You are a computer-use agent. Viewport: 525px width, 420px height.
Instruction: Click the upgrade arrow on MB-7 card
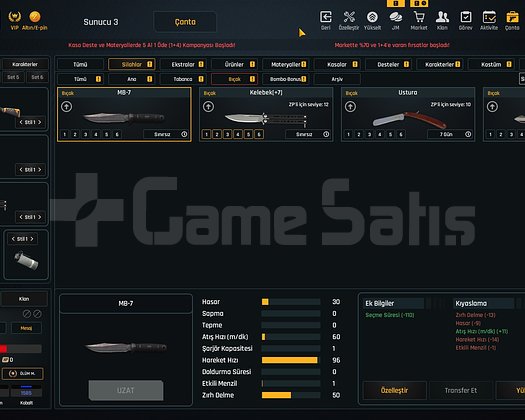66,107
